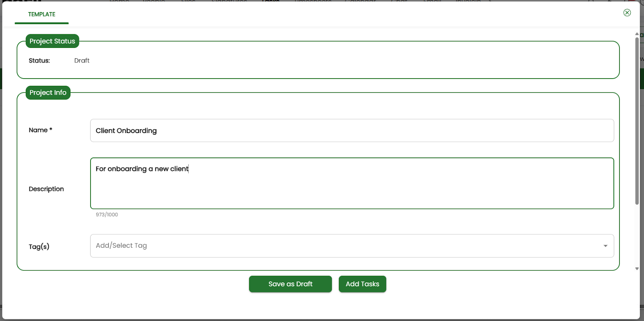This screenshot has height=321, width=644.
Task: Focus the Add/Select Tag placeholder text
Action: click(121, 246)
